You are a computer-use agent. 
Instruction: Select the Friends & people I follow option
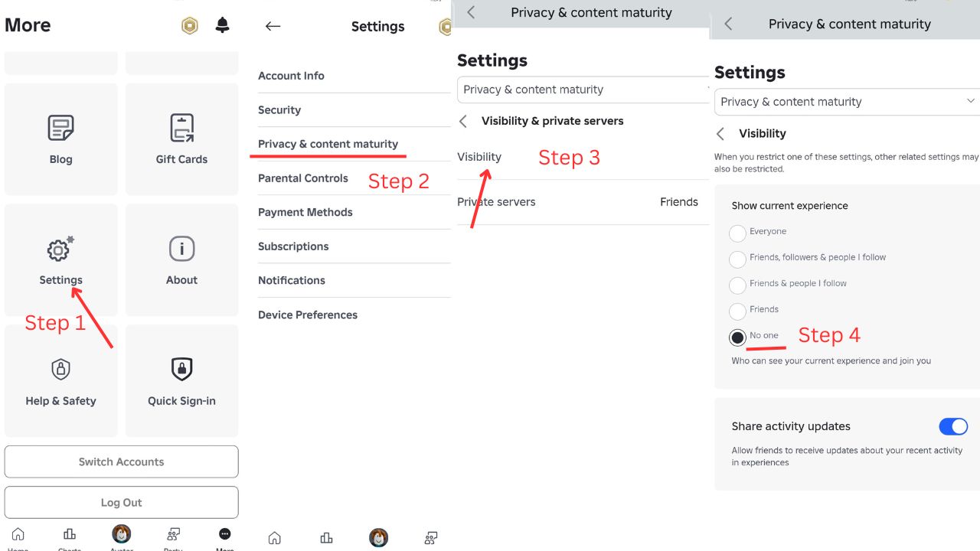point(737,285)
